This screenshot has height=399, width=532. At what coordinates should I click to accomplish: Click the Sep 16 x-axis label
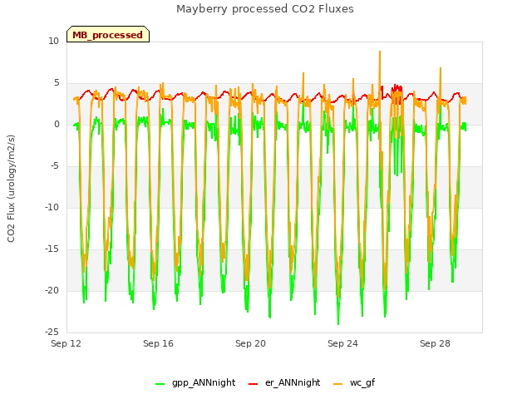click(x=158, y=343)
